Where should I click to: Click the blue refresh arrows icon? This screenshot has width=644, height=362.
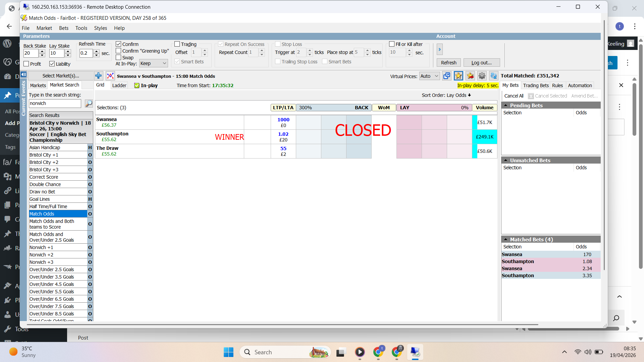(493, 76)
